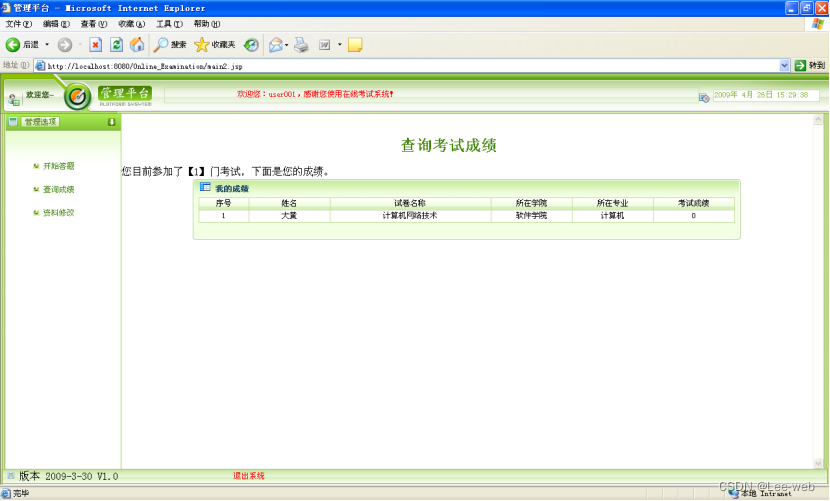Open the Back button history dropdown
830x501 pixels.
pos(47,45)
